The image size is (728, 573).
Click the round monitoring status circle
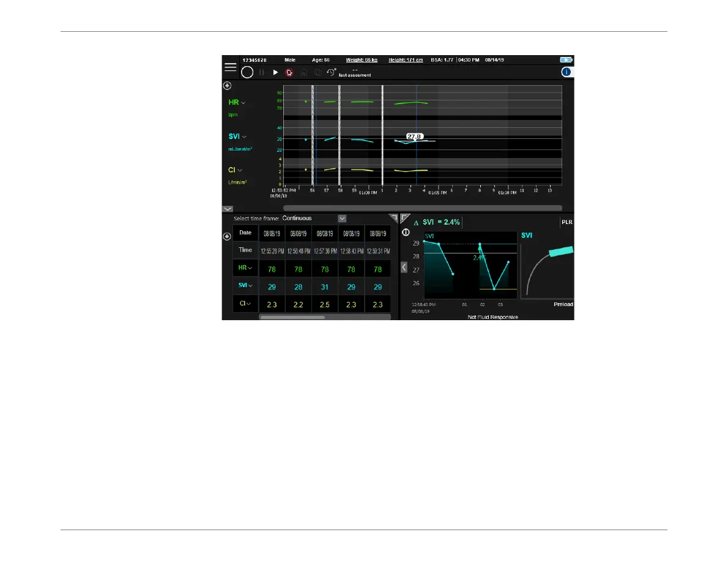[247, 72]
